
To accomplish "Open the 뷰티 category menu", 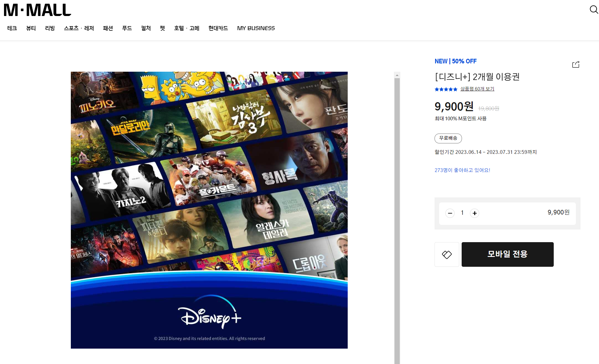I will tap(31, 28).
